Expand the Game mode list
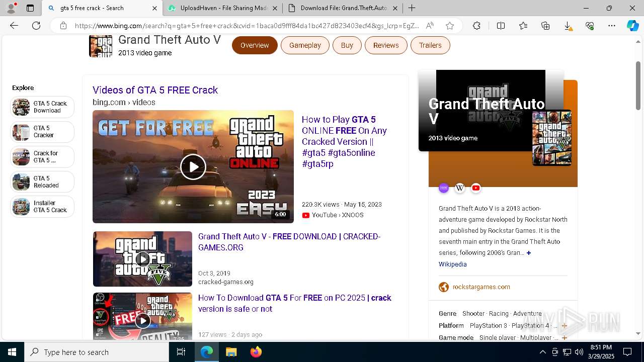This screenshot has height=362, width=644. 565,338
